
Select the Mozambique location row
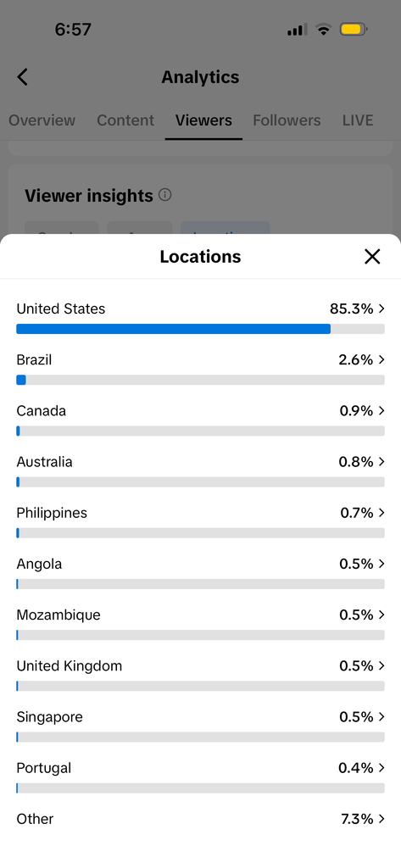pyautogui.click(x=200, y=624)
